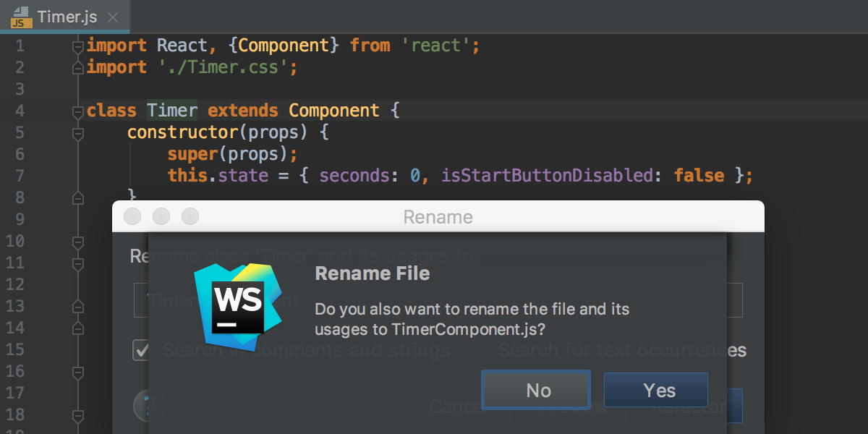Collapse the constructor fold at line 5
The height and width of the screenshot is (434, 868).
click(77, 134)
